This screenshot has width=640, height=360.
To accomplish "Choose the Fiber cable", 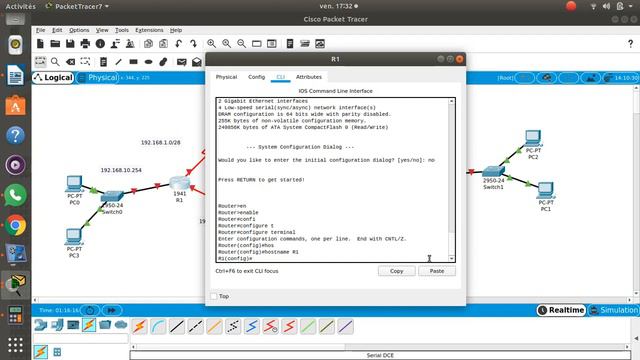I will tap(215, 327).
